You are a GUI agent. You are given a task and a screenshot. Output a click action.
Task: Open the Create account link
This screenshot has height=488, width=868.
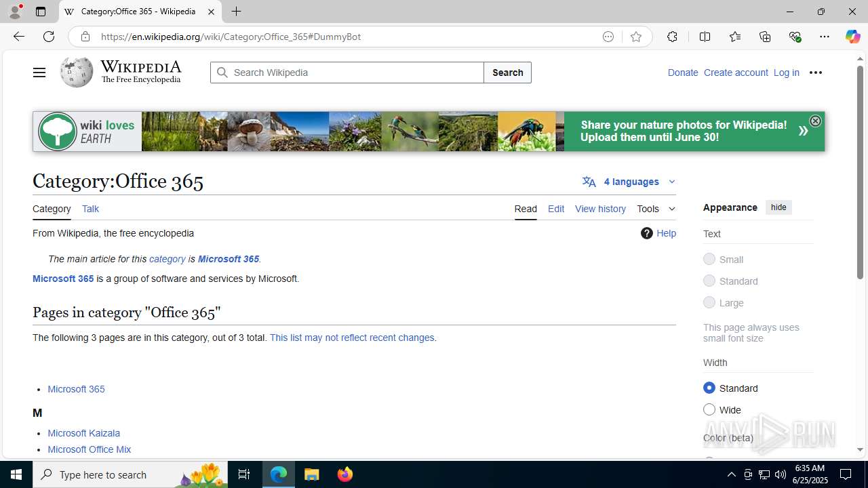(736, 73)
